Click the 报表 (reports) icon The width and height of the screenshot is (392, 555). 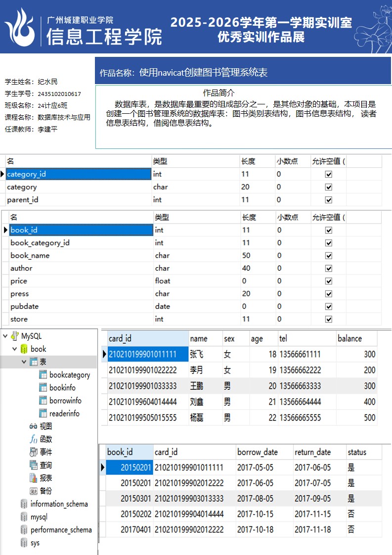34,478
